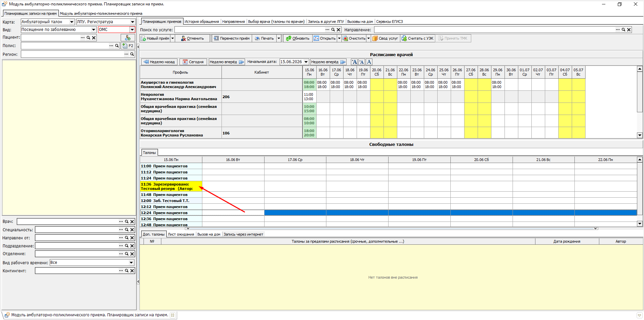The width and height of the screenshot is (644, 320).
Task: Click the magnifier in the Полис field
Action: click(x=117, y=46)
